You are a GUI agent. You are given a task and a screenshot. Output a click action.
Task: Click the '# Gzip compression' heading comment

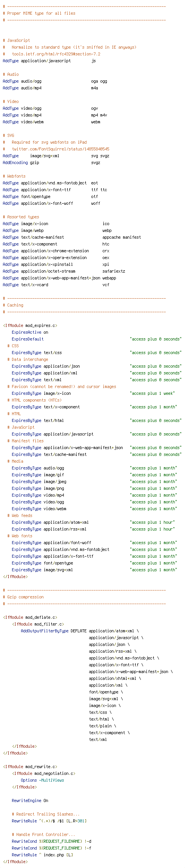(x=23, y=597)
